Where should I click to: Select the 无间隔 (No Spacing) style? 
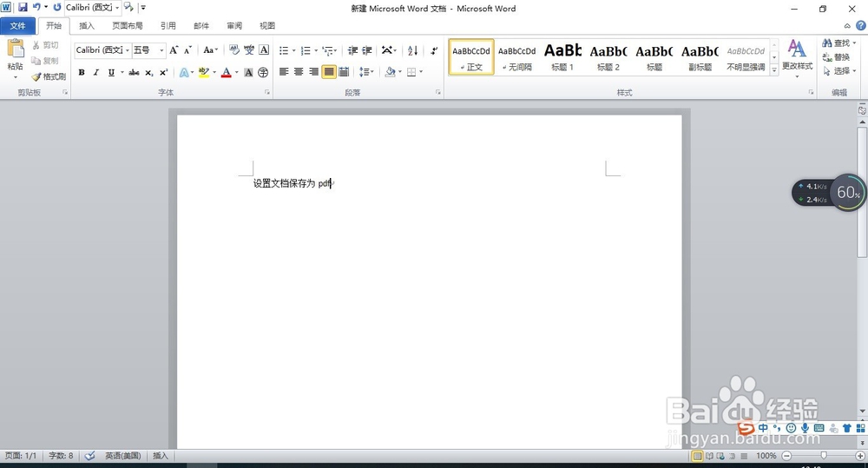[517, 57]
